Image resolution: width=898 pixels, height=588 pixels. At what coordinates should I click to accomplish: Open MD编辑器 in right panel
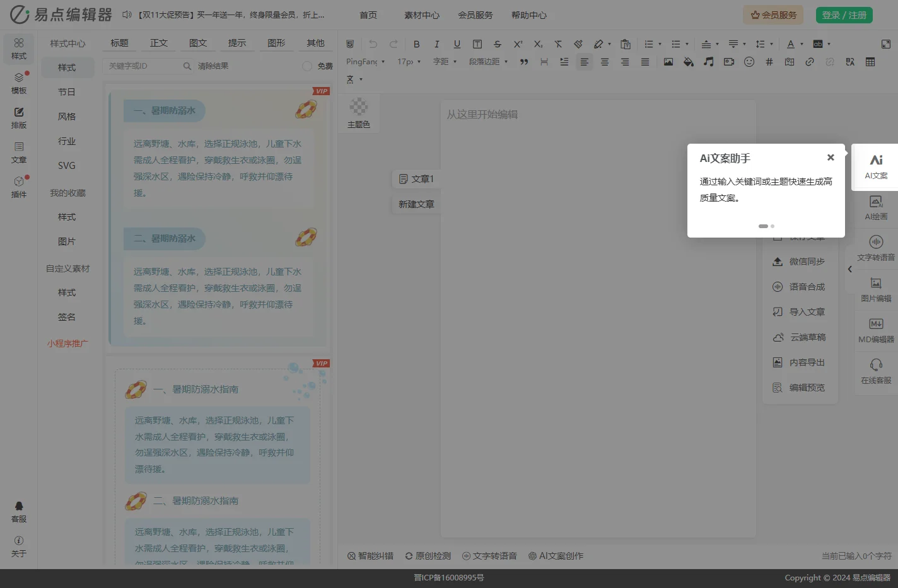(876, 331)
